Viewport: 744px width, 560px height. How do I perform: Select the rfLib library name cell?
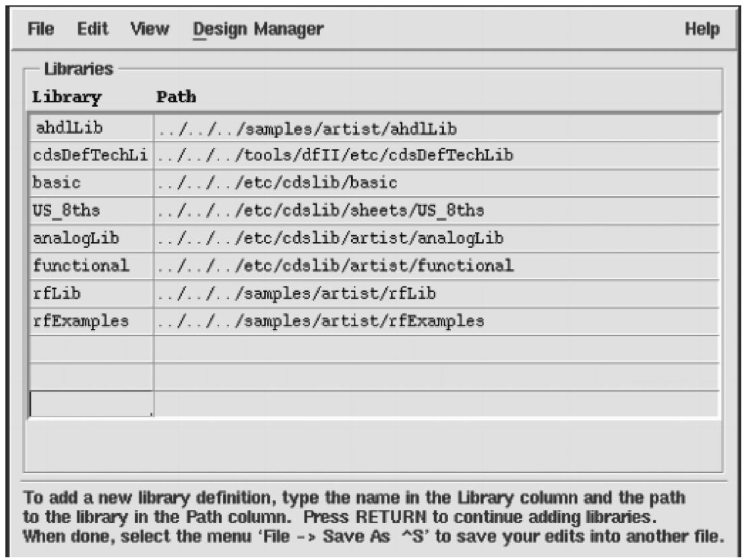click(x=92, y=294)
